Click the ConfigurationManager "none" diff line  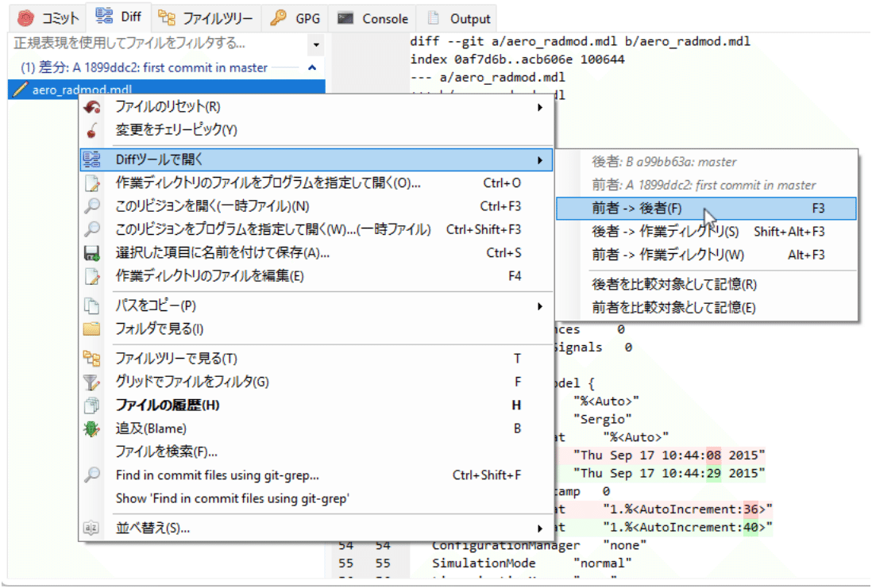[x=539, y=545]
